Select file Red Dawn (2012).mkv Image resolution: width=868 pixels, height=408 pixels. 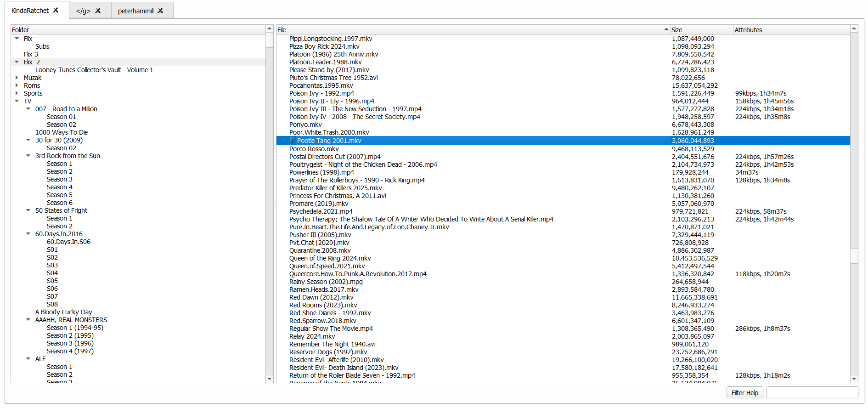pos(321,297)
